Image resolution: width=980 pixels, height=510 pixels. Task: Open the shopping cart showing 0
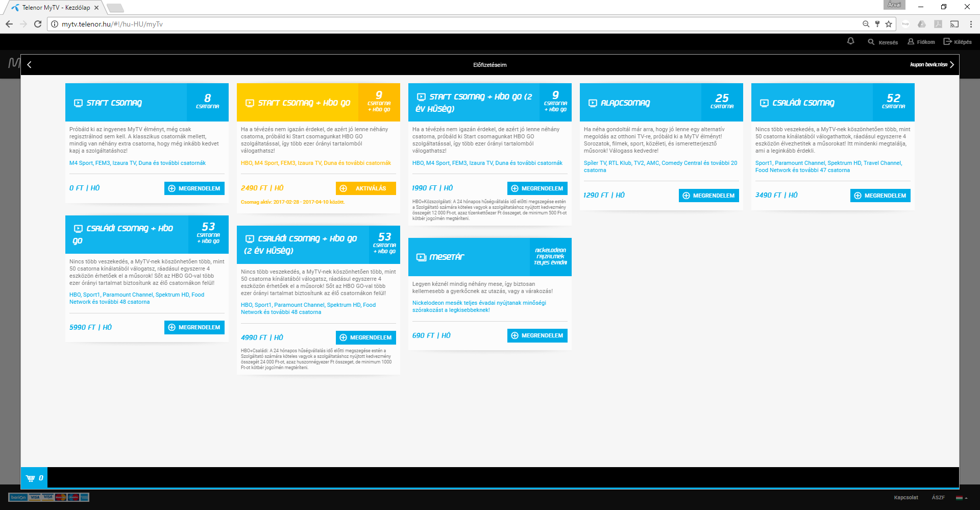coord(34,478)
